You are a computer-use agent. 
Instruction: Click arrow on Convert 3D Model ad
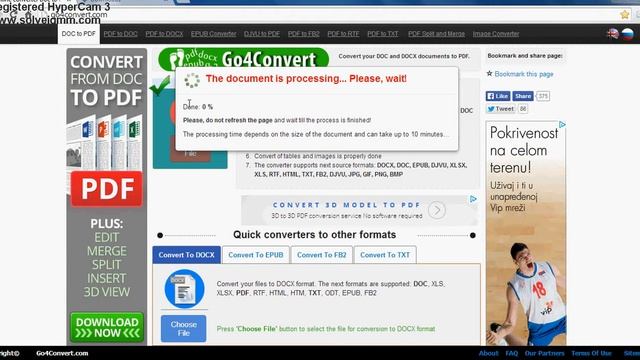437,211
